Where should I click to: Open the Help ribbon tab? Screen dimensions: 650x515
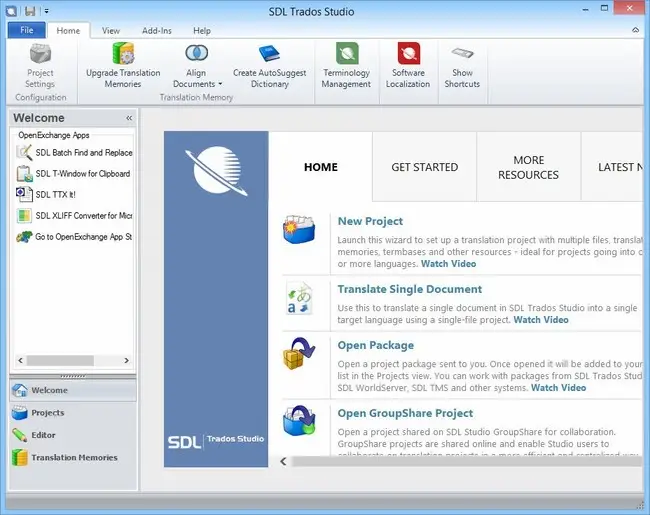(202, 31)
